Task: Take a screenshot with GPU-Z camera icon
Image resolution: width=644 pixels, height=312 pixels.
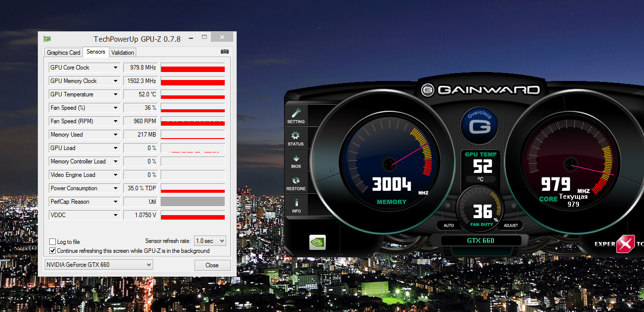Action: click(225, 52)
